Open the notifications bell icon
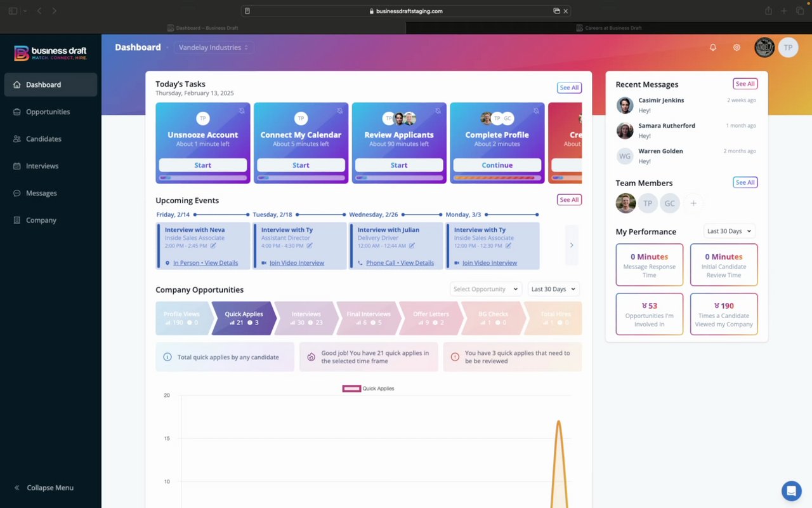This screenshot has width=812, height=508. (713, 48)
